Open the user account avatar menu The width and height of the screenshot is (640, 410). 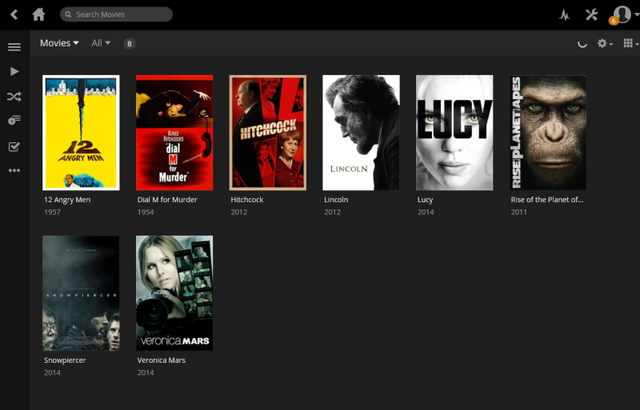(x=623, y=14)
